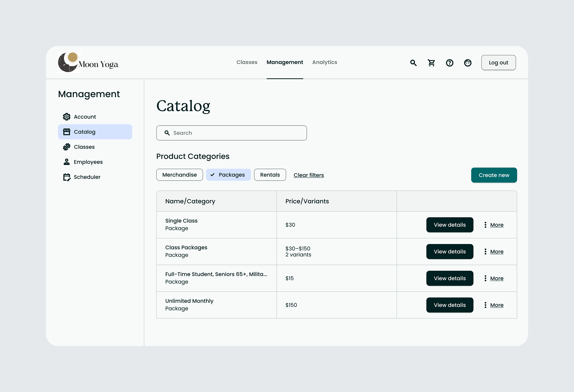Click the Moon Yoga logo
The image size is (574, 392).
click(88, 62)
